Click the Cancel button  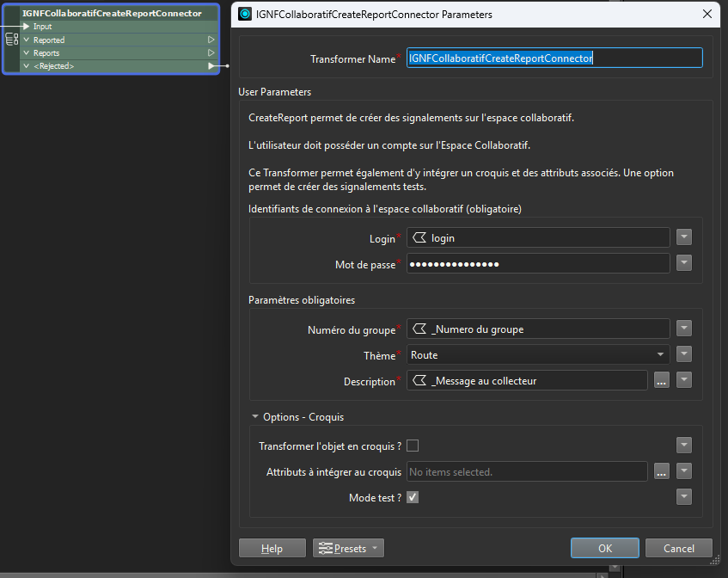[679, 548]
